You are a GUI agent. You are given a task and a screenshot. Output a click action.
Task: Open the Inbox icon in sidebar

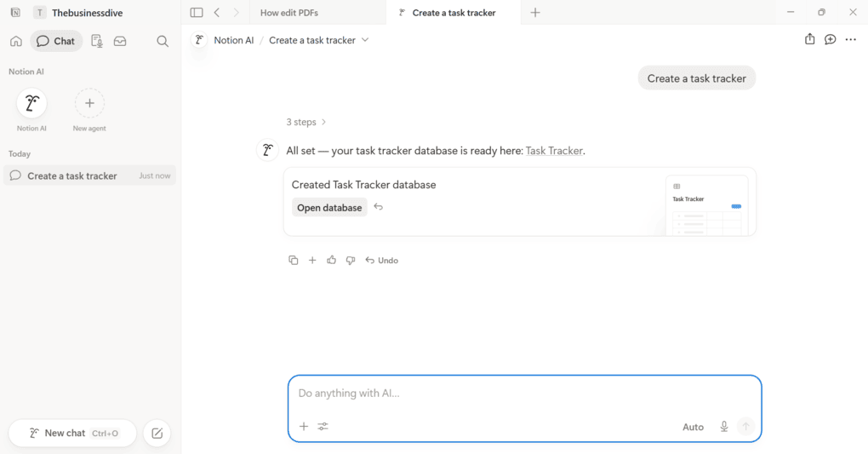click(x=120, y=41)
